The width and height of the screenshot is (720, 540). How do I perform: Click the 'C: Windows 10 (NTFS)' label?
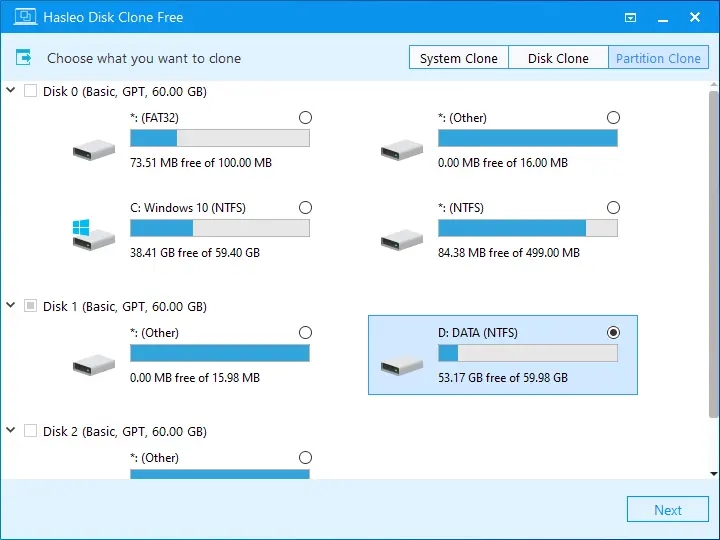[x=188, y=208]
